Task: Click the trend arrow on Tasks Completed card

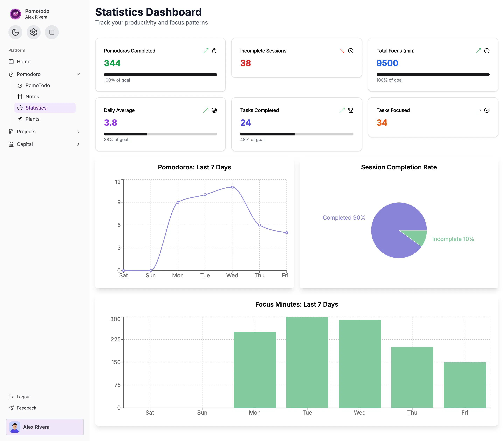Action: [x=342, y=110]
